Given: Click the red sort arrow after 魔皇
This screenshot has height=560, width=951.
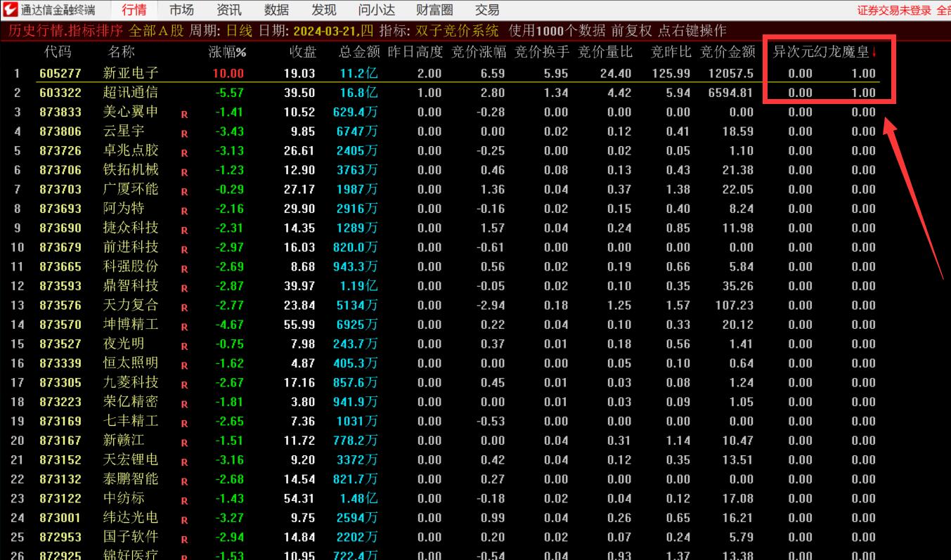Looking at the screenshot, I should (874, 52).
